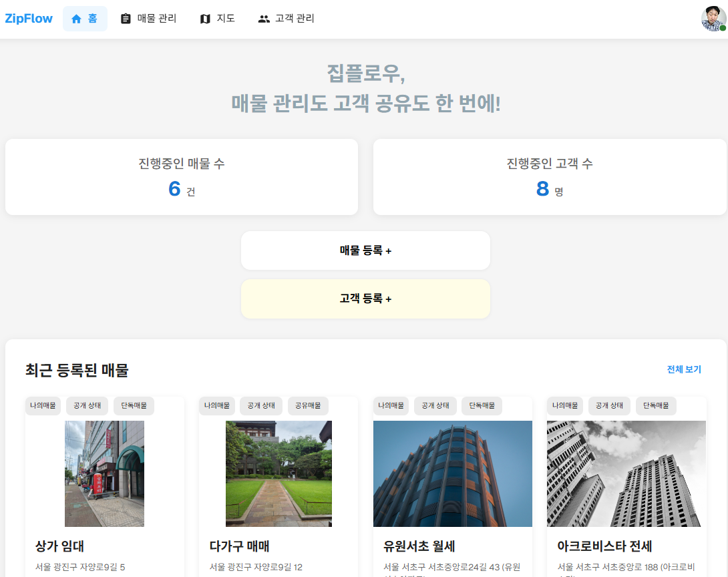Select the 진행중인 매물 수 card
Screen dimensions: 728x577
(182, 177)
